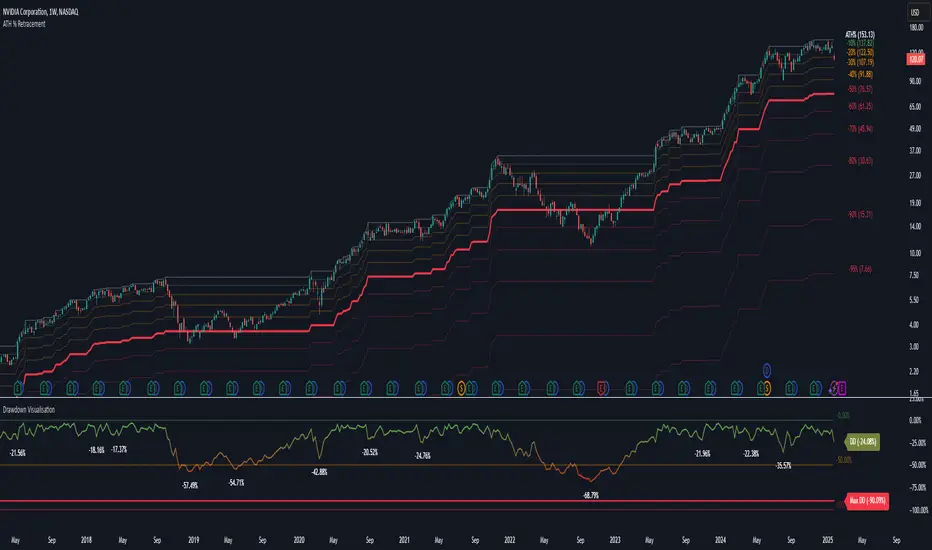Click the green DD (-24.08%) value label
932x550 pixels.
[862, 442]
